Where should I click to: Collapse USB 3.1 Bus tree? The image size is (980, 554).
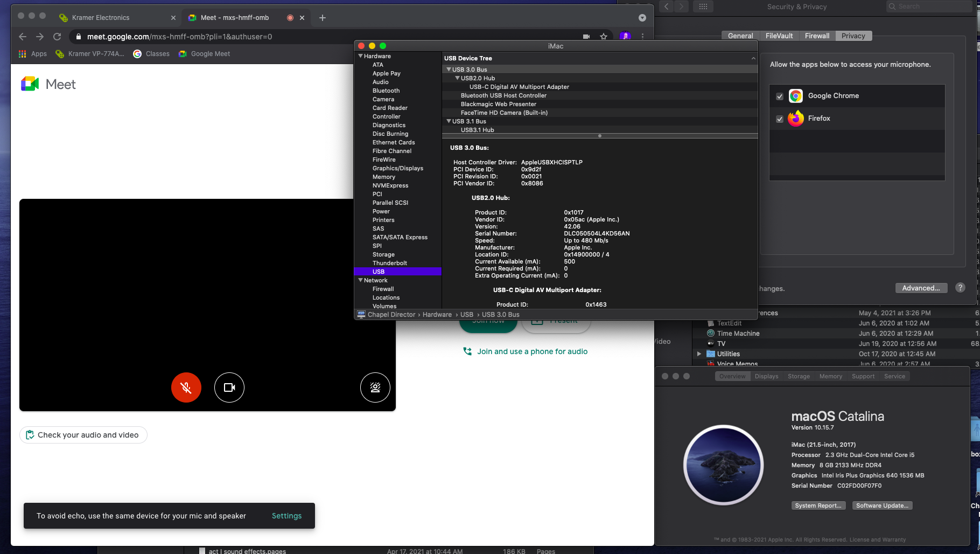pos(449,121)
